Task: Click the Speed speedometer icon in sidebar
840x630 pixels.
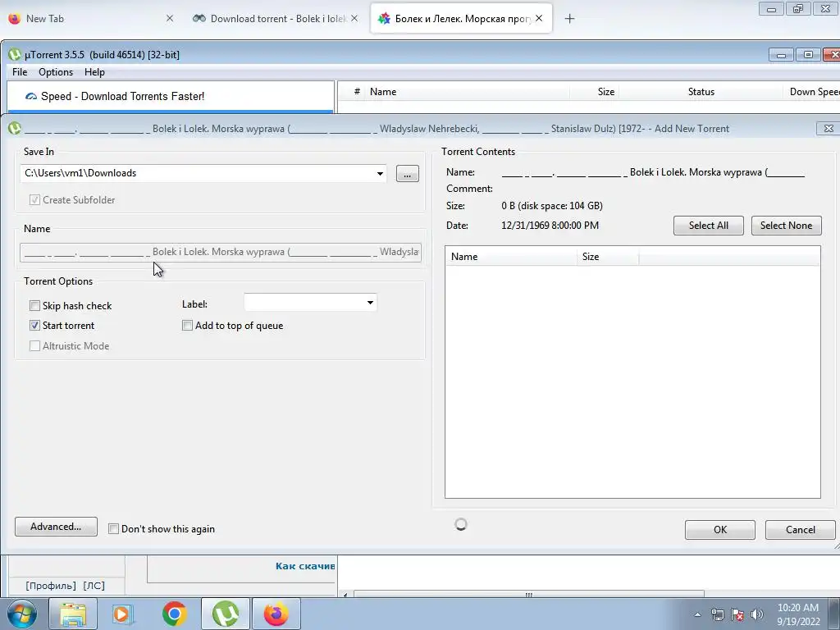Action: click(31, 97)
